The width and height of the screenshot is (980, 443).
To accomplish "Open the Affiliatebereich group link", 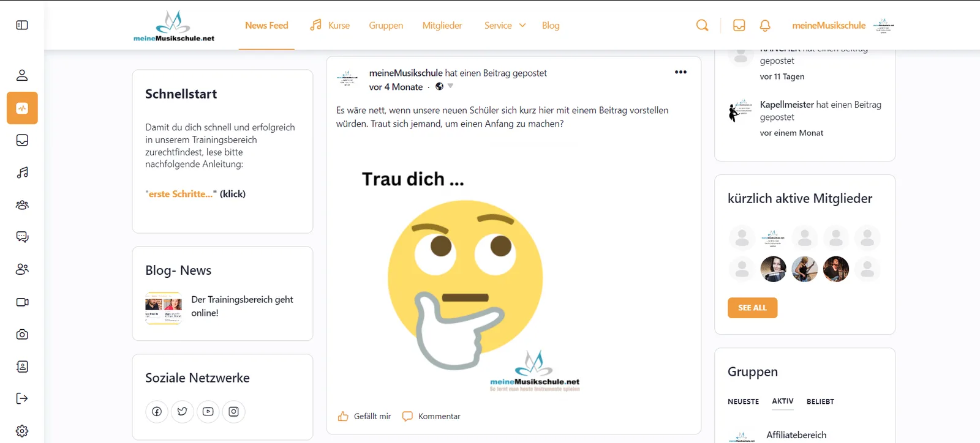I will pyautogui.click(x=796, y=435).
